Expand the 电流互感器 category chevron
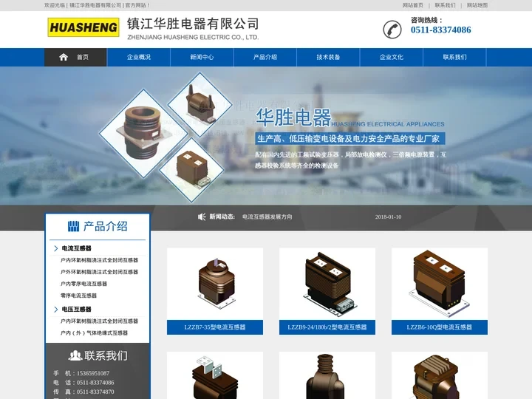Viewport: 532px width, 399px height. (56, 248)
